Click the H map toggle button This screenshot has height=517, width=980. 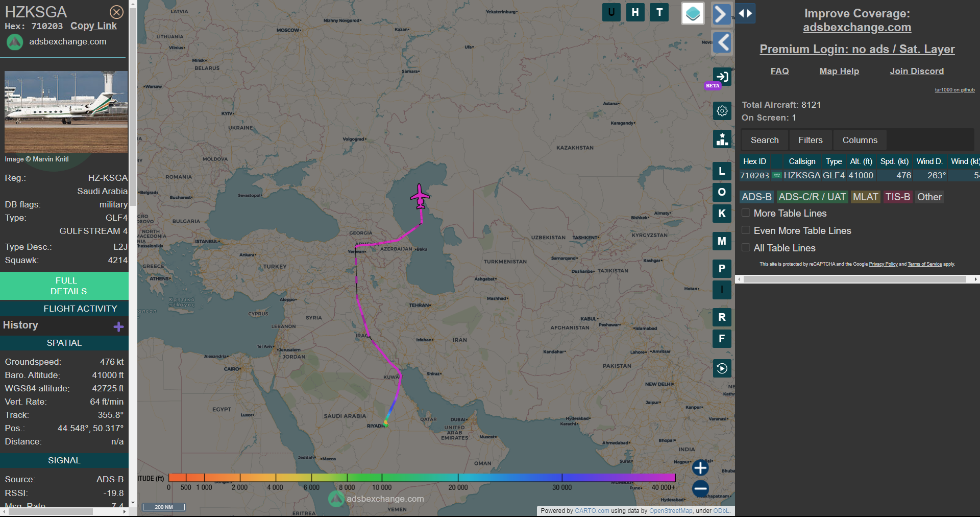click(635, 12)
